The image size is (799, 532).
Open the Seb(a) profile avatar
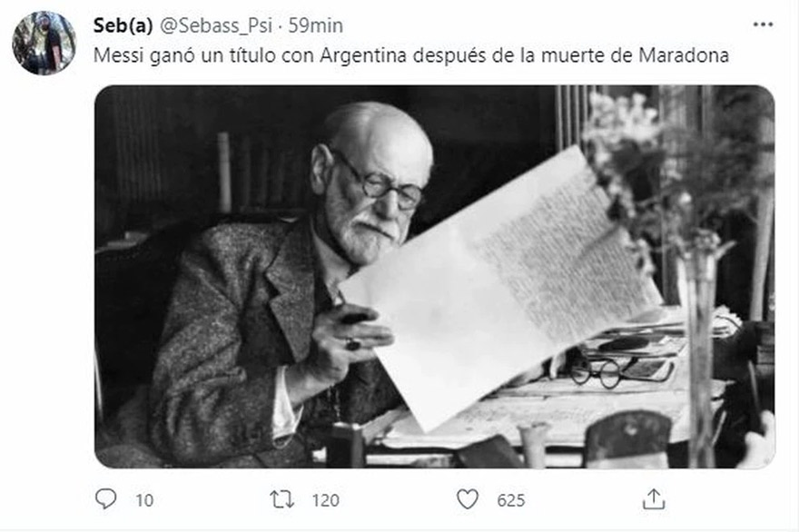[44, 43]
